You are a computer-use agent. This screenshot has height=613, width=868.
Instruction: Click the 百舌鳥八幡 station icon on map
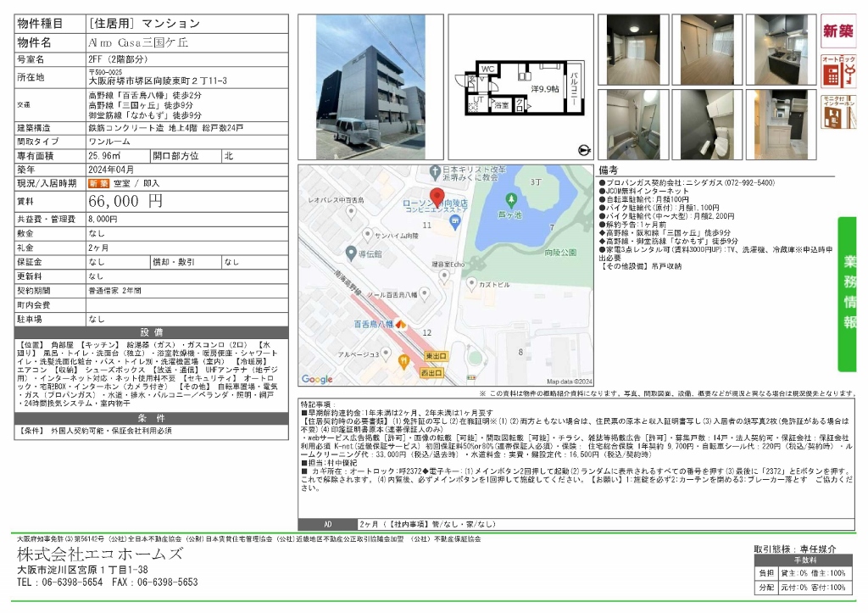(401, 323)
